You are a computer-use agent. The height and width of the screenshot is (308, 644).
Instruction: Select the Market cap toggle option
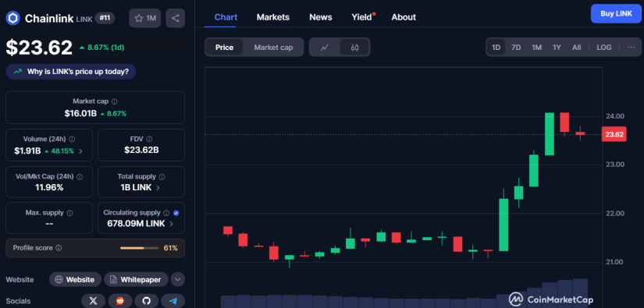(273, 48)
